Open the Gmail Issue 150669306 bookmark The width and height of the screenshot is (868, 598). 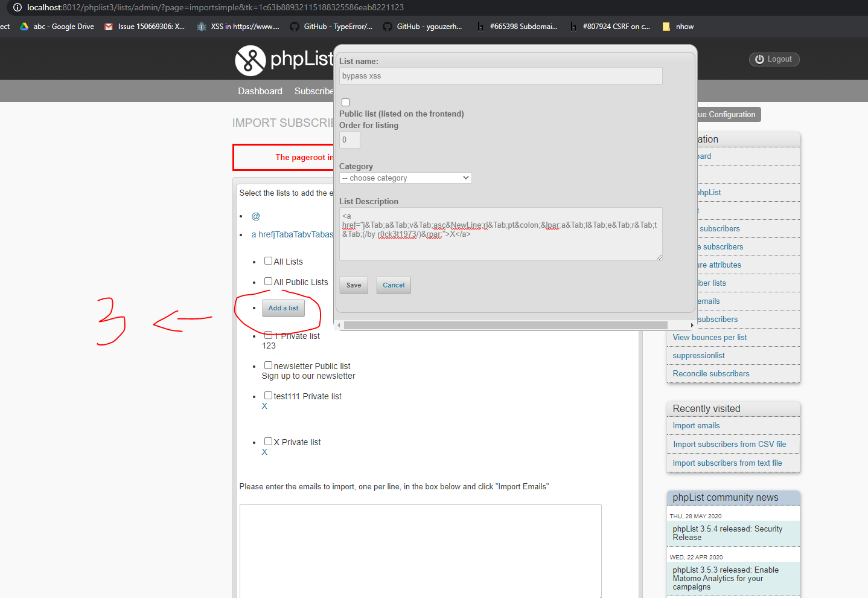pyautogui.click(x=145, y=27)
